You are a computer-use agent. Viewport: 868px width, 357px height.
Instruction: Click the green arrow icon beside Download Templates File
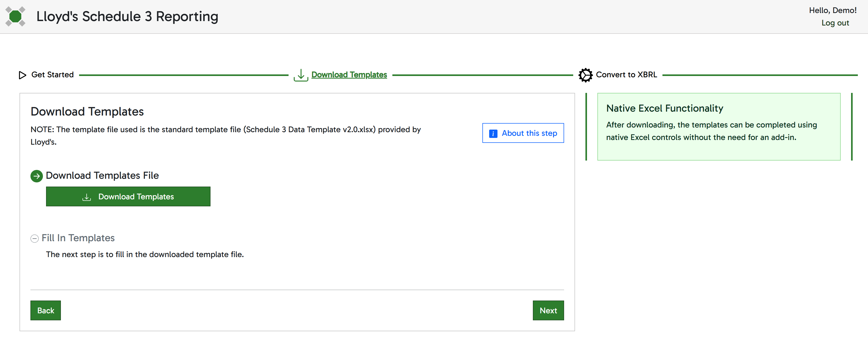coord(36,176)
